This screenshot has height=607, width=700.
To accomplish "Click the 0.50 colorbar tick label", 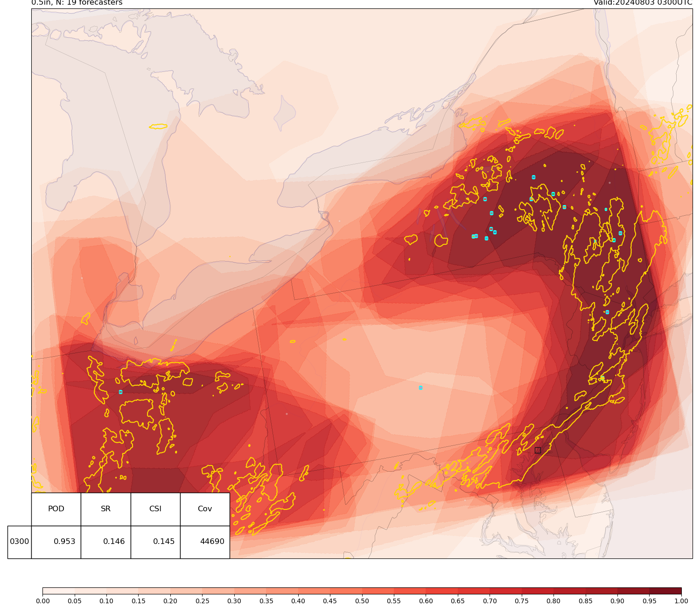I will point(362,601).
